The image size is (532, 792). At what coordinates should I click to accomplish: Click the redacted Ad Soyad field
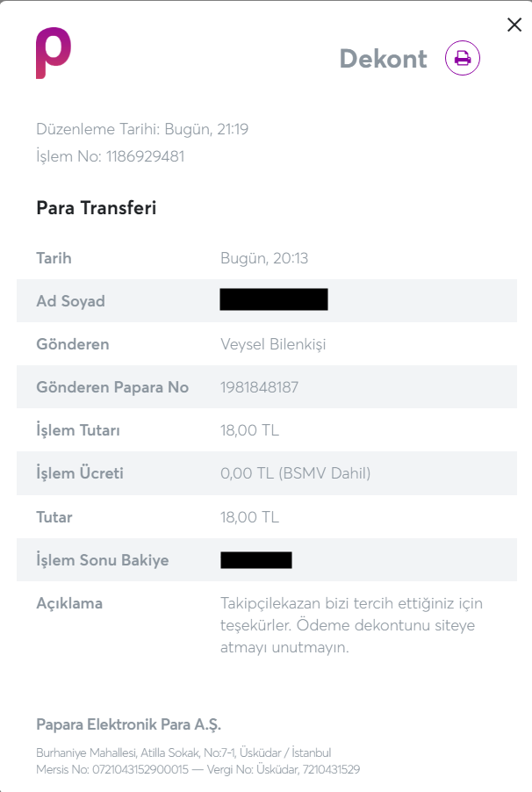pos(274,299)
